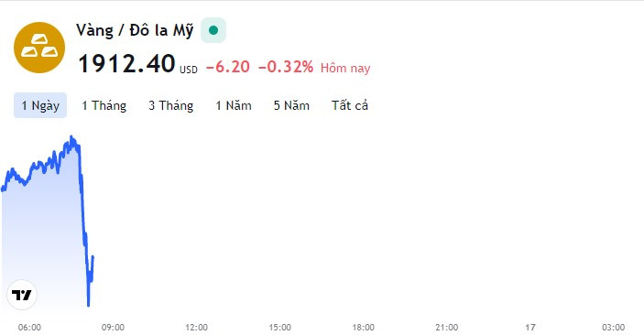The height and width of the screenshot is (335, 644).
Task: Open the TradingView logo badge
Action: point(22,295)
